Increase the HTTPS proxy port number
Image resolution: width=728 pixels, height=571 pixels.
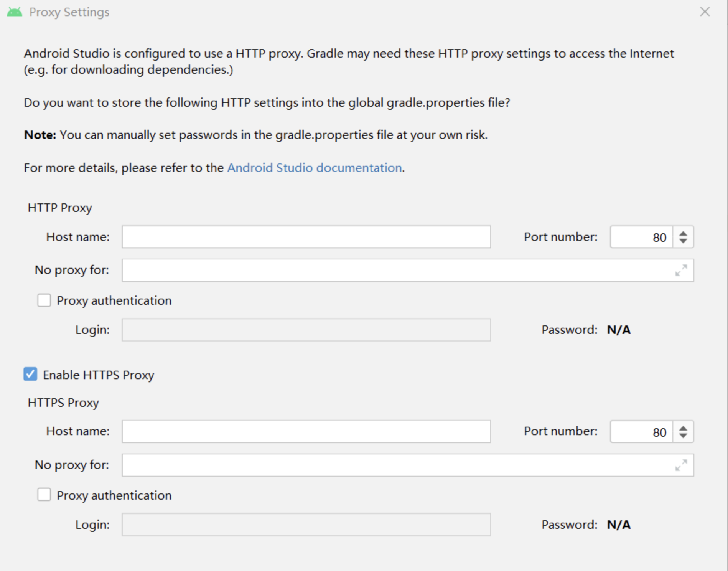[683, 428]
